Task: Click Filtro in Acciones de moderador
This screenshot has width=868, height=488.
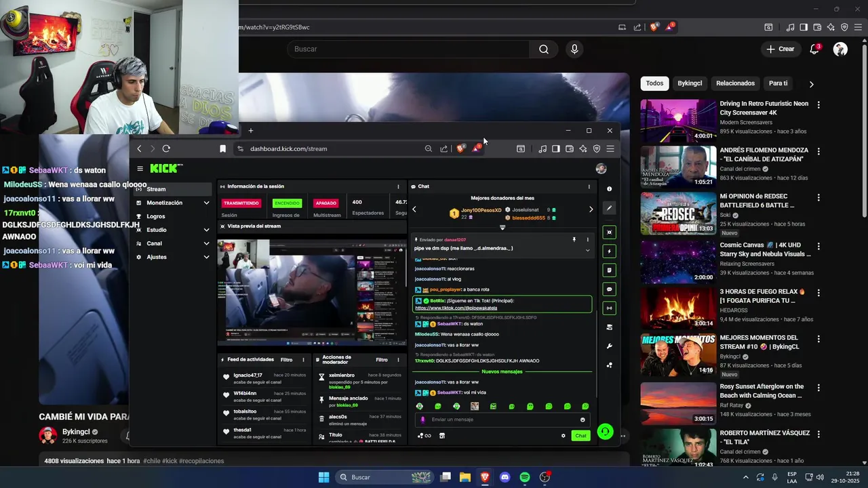Action: (382, 360)
